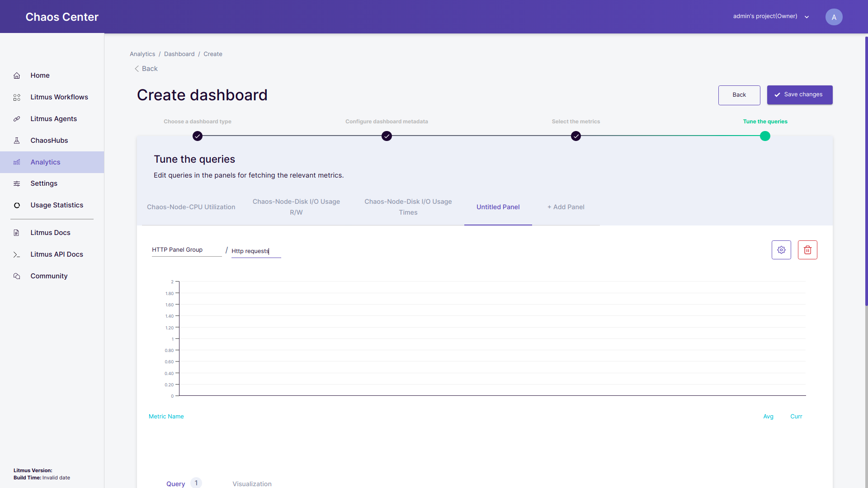This screenshot has height=488, width=868.
Task: Switch to Chaos-Node-CPU Utilization tab
Action: coord(191,207)
